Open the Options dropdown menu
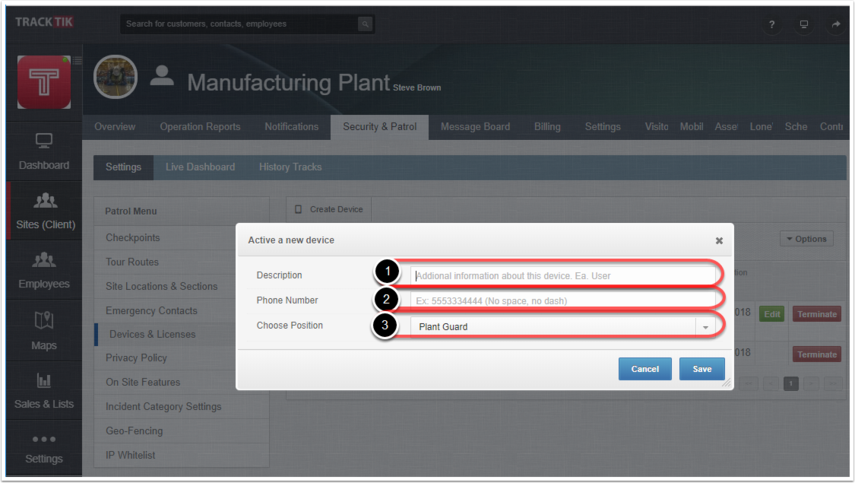Image resolution: width=855 pixels, height=483 pixels. coord(806,239)
